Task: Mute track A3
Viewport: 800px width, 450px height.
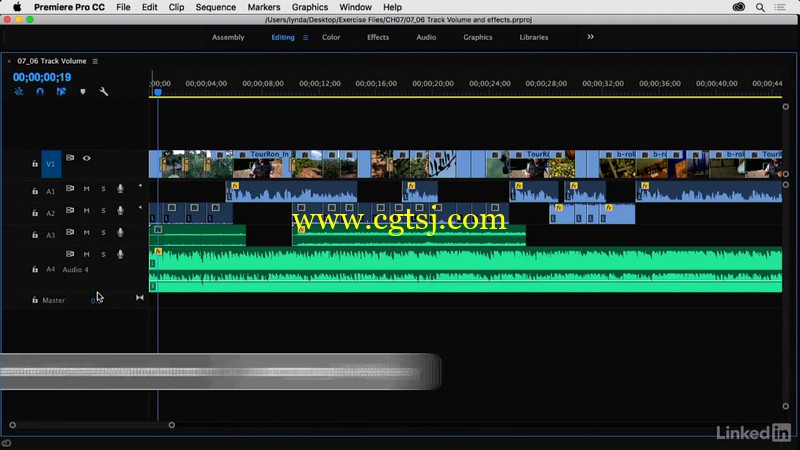Action: click(x=87, y=232)
